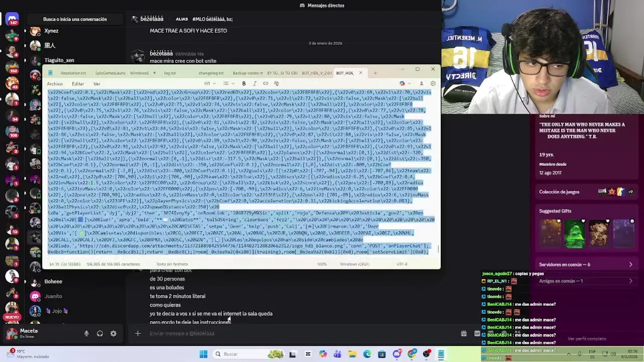Viewport: 644px width, 362px height.
Task: Open File Explorer from the taskbar
Action: coord(352,354)
